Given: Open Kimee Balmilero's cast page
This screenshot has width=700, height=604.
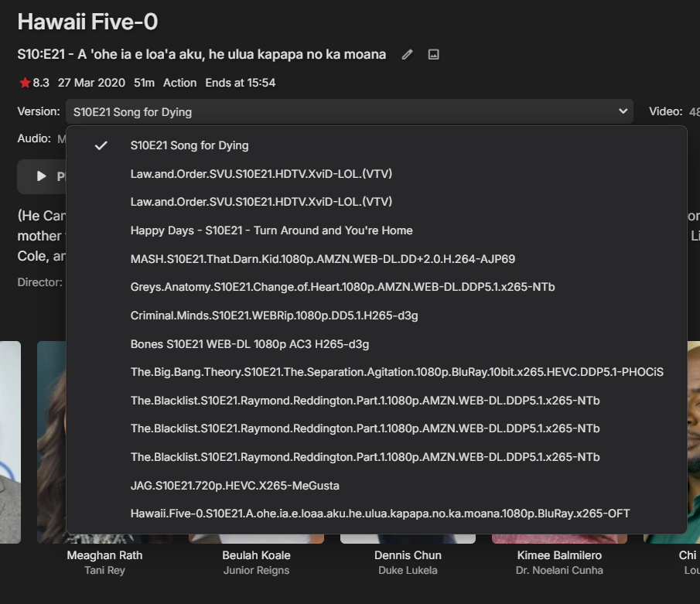Looking at the screenshot, I should [x=559, y=555].
